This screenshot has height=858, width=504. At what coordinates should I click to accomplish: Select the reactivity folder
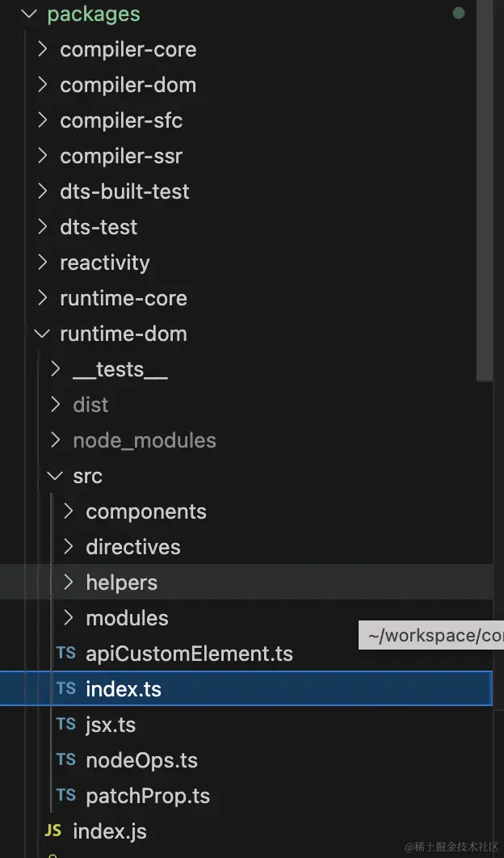[x=104, y=263]
